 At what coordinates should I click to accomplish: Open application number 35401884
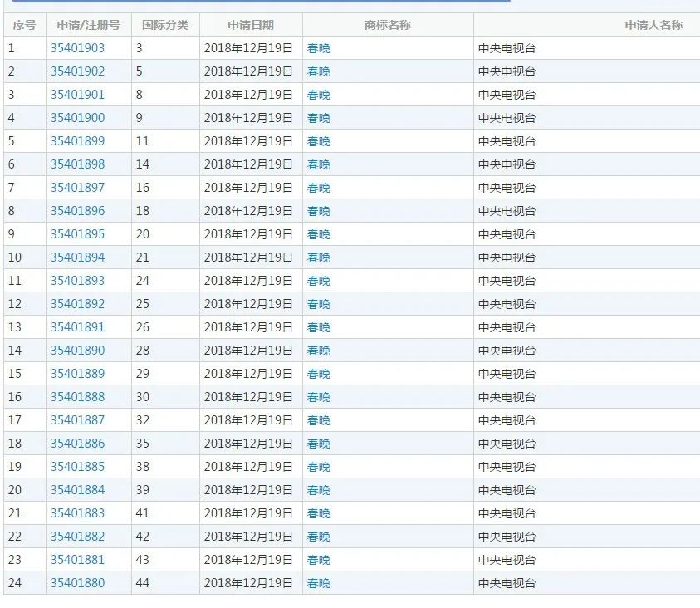[x=77, y=490]
